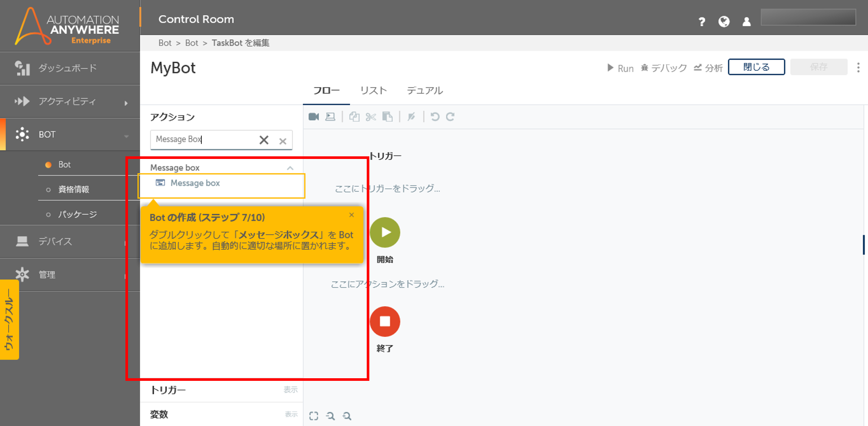Click the second Bot breadcrumb link
The image size is (868, 426).
point(191,43)
